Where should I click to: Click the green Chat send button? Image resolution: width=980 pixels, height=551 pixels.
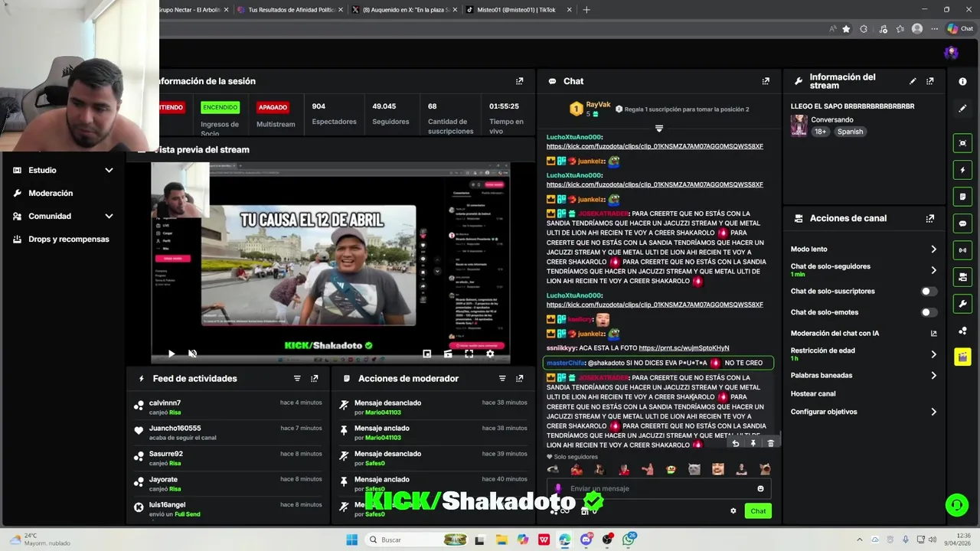coord(758,511)
